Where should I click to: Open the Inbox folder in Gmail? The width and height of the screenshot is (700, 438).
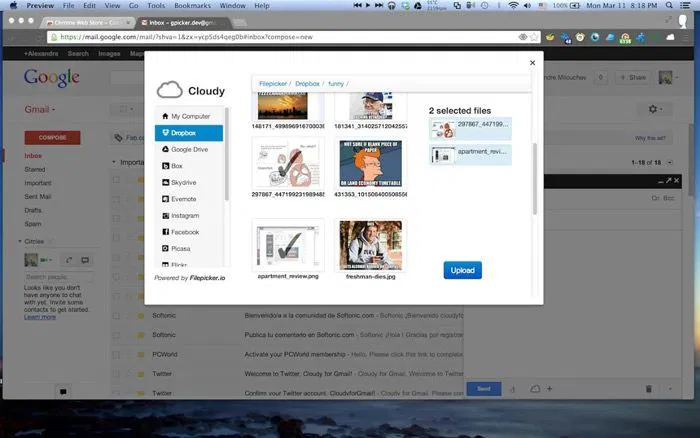coord(33,156)
